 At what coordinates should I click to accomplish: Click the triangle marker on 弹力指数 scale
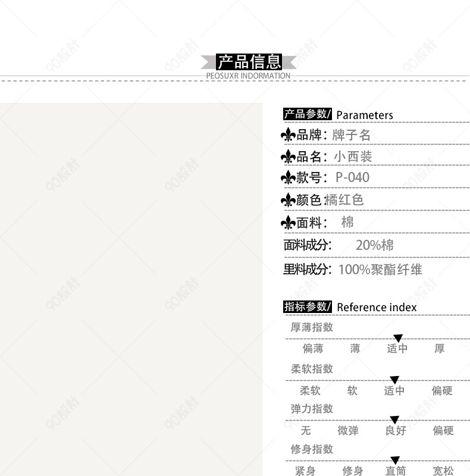pyautogui.click(x=394, y=420)
